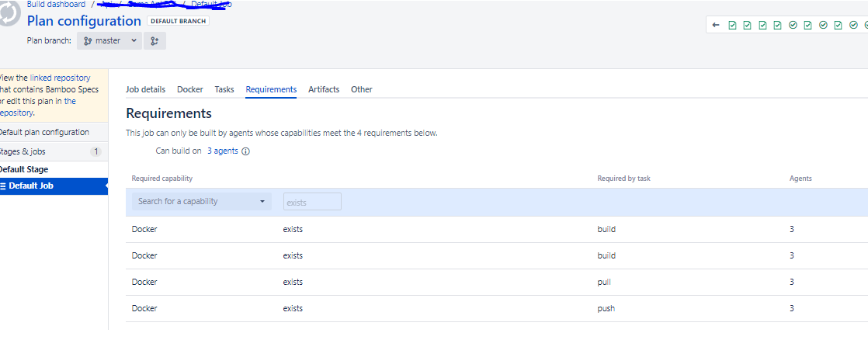Click the exists input field

click(x=312, y=202)
